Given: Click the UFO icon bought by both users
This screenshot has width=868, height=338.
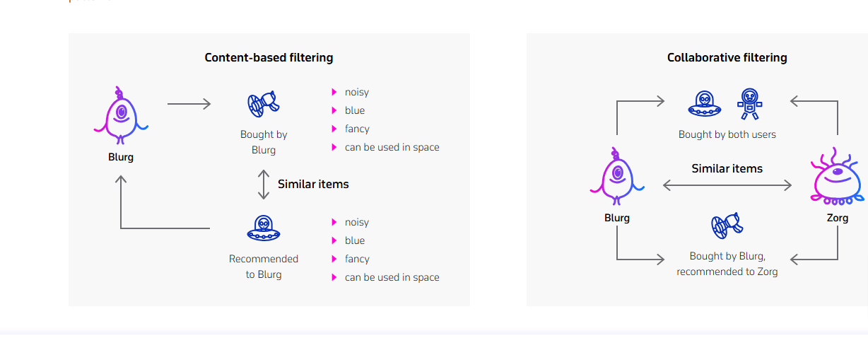Looking at the screenshot, I should pos(705,103).
